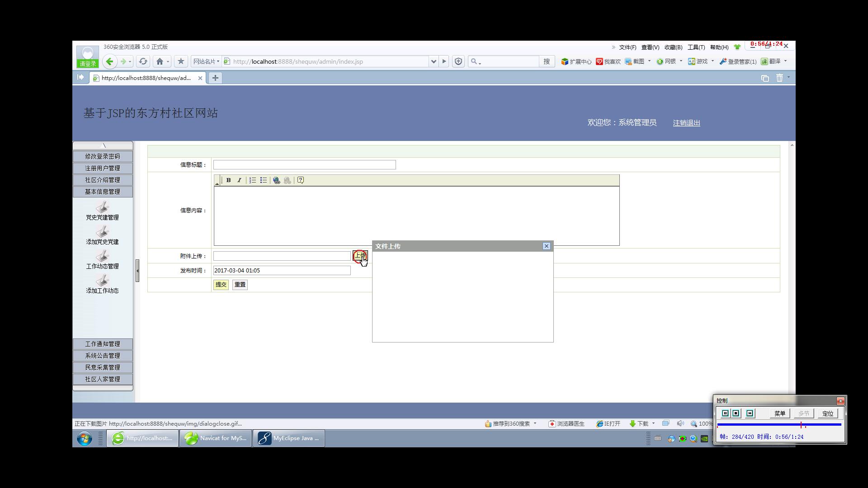Expand the 翻译 dropdown arrow

click(785, 61)
